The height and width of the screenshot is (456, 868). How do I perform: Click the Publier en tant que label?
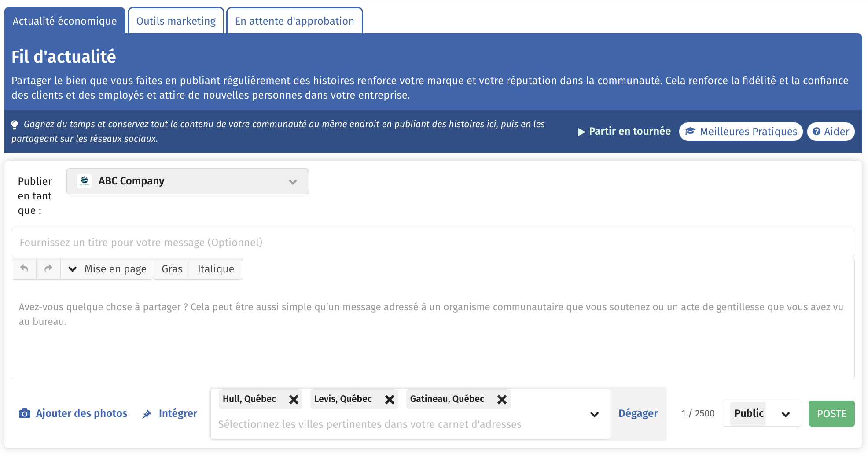pyautogui.click(x=35, y=196)
